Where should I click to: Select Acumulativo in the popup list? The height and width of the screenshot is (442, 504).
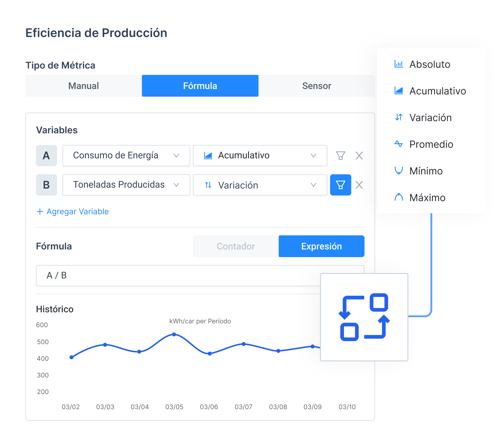click(437, 91)
